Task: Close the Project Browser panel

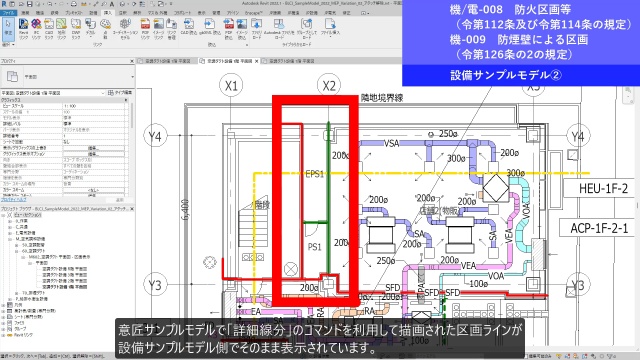Action: tap(132, 209)
